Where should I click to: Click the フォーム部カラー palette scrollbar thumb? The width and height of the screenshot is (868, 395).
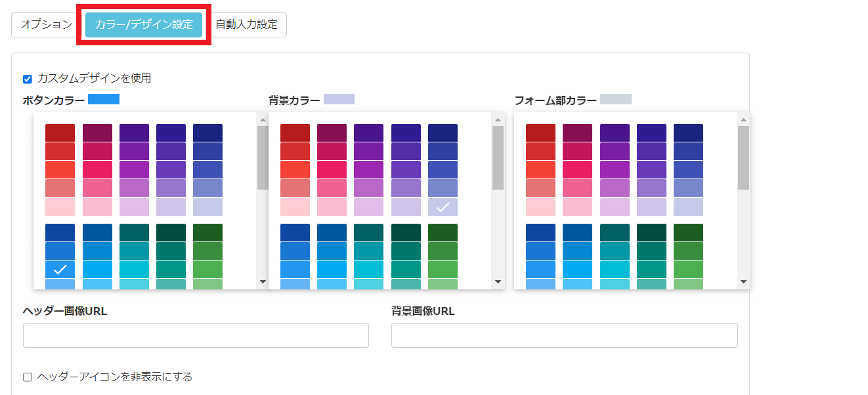point(743,157)
